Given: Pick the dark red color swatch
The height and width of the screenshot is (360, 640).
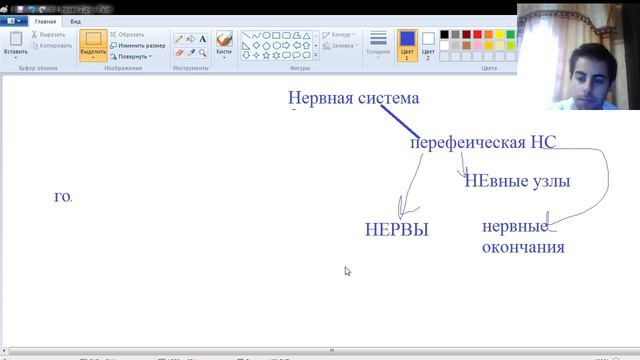Looking at the screenshot, I should 467,35.
